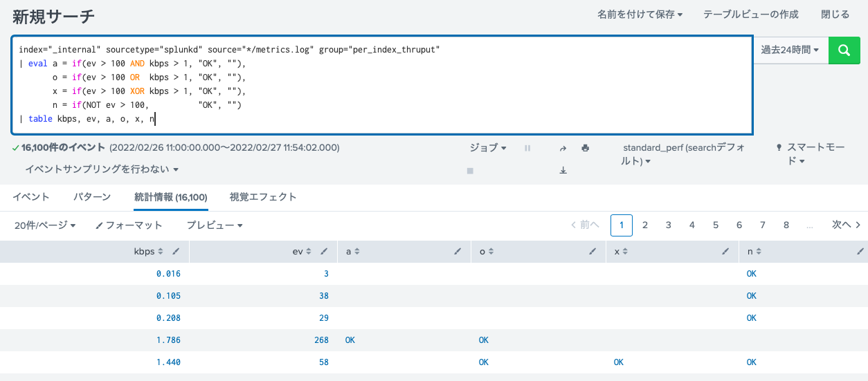Click the kbps value 0.016
The width and height of the screenshot is (868, 381).
coord(168,274)
